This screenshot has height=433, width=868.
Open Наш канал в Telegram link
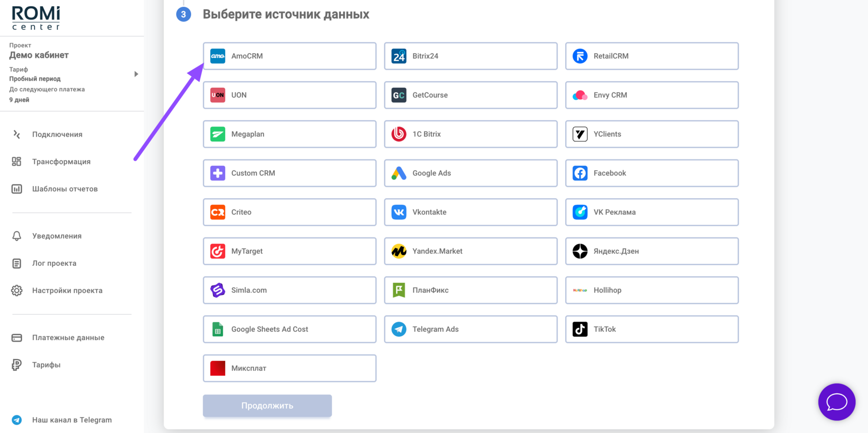pyautogui.click(x=72, y=420)
